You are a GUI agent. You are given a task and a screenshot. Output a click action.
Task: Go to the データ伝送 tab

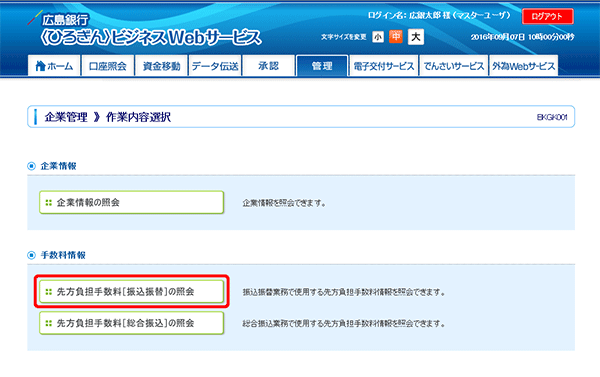(x=215, y=66)
